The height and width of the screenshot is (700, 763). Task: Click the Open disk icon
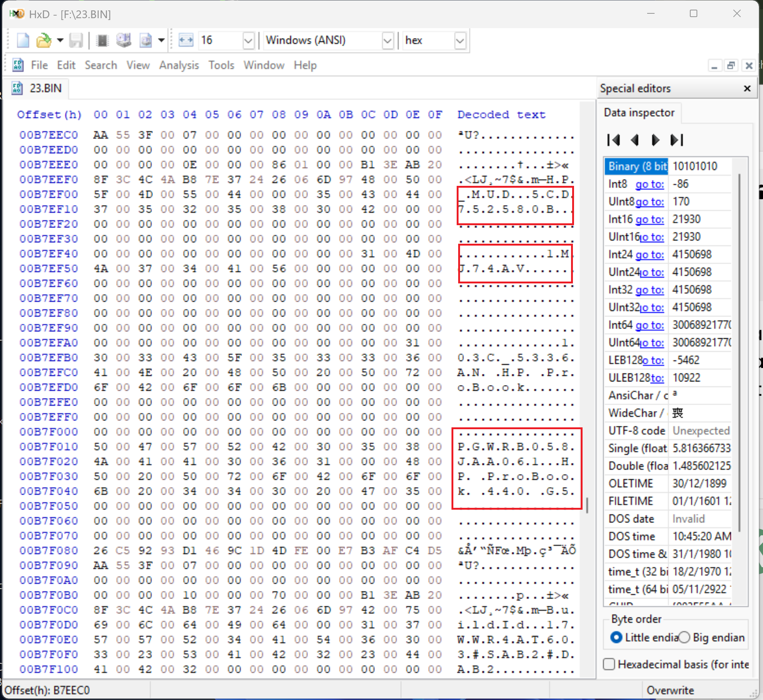(124, 40)
